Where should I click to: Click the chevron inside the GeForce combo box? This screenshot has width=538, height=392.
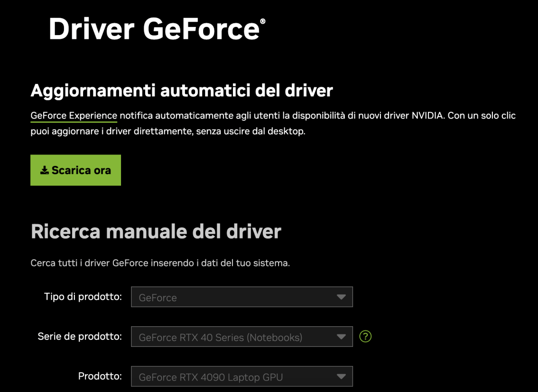[342, 297]
